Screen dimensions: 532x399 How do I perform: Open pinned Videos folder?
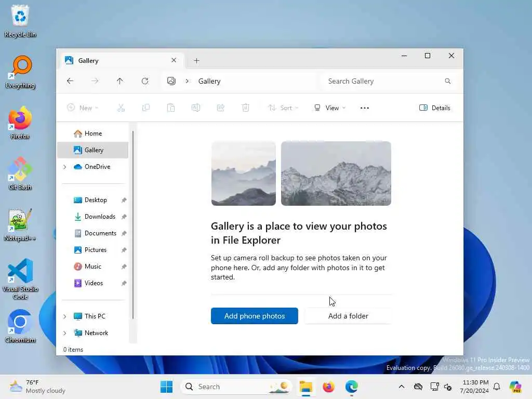click(92, 283)
